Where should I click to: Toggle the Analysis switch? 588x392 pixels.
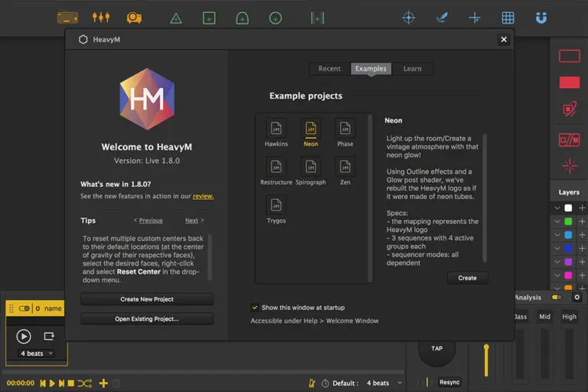557,297
